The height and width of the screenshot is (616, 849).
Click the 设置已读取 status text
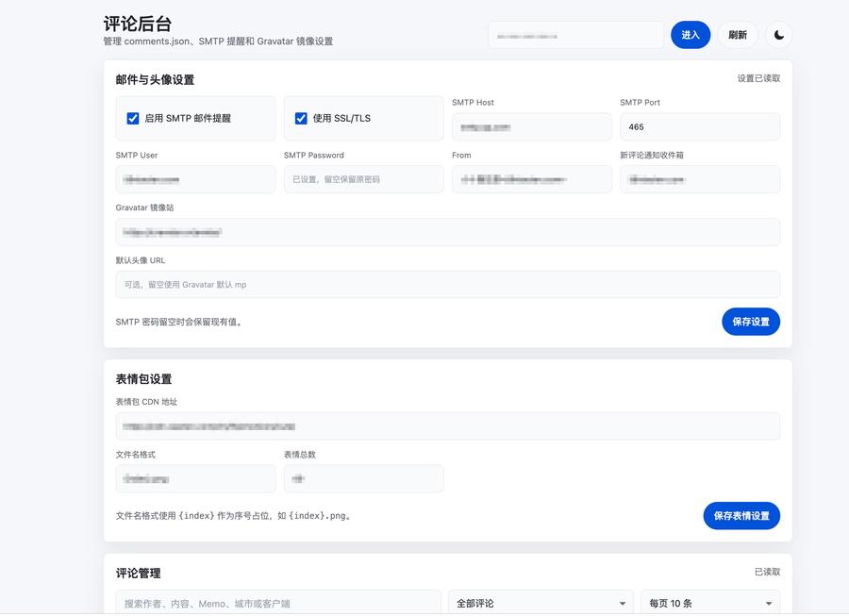point(758,78)
